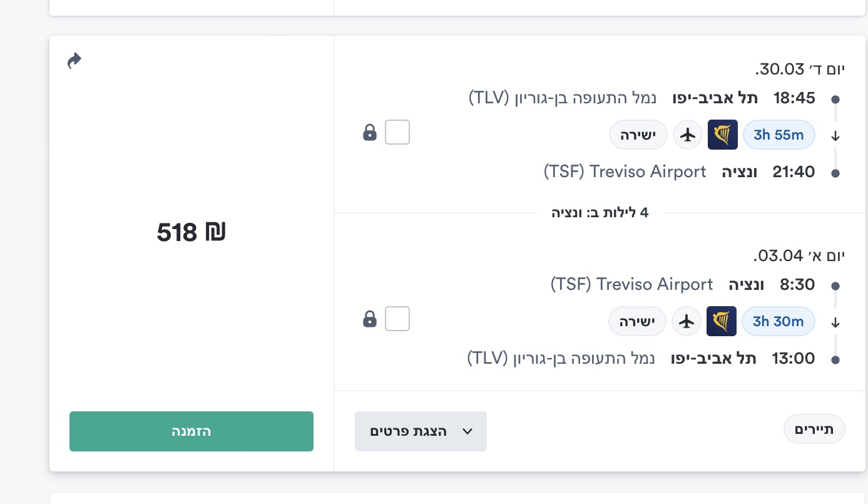Click Ryanair logo on outbound flight
This screenshot has height=504, width=868.
723,135
